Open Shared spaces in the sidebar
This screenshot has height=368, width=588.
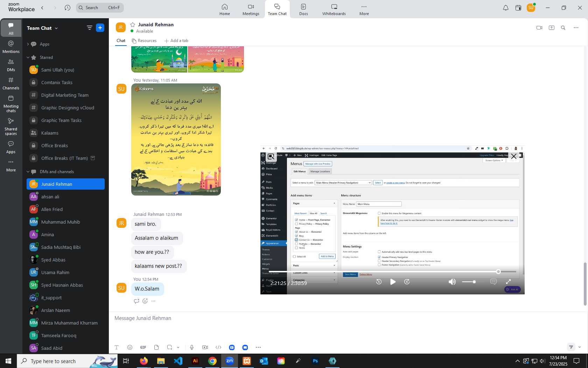pyautogui.click(x=11, y=127)
